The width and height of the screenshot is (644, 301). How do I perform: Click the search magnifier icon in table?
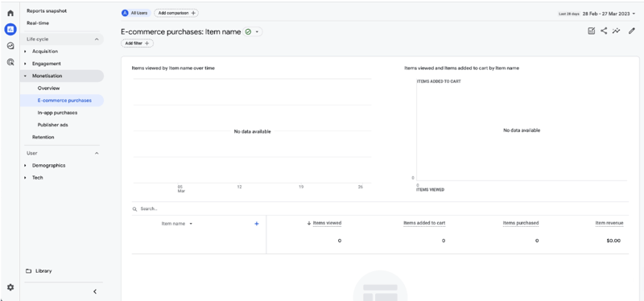134,209
